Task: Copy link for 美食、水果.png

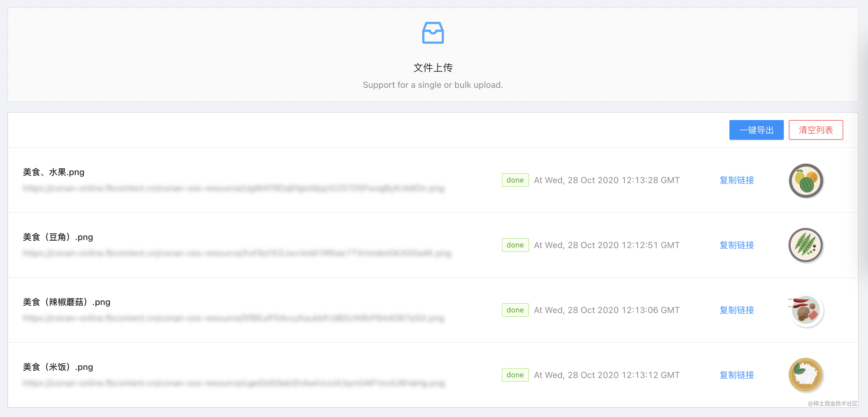Action: [x=737, y=180]
